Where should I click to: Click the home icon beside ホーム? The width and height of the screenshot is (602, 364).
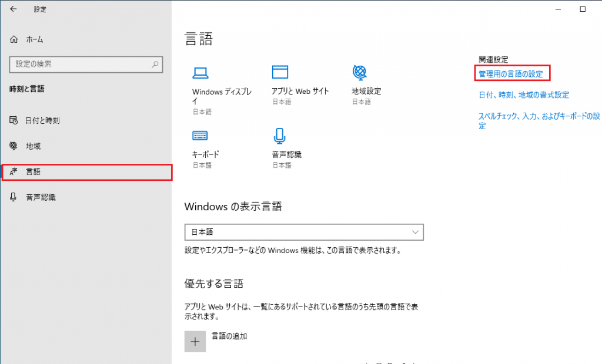click(x=14, y=39)
